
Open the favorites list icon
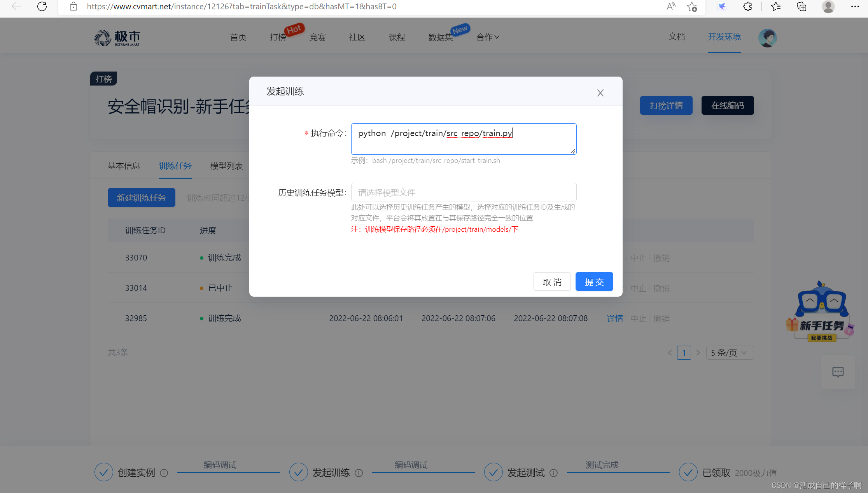click(775, 7)
